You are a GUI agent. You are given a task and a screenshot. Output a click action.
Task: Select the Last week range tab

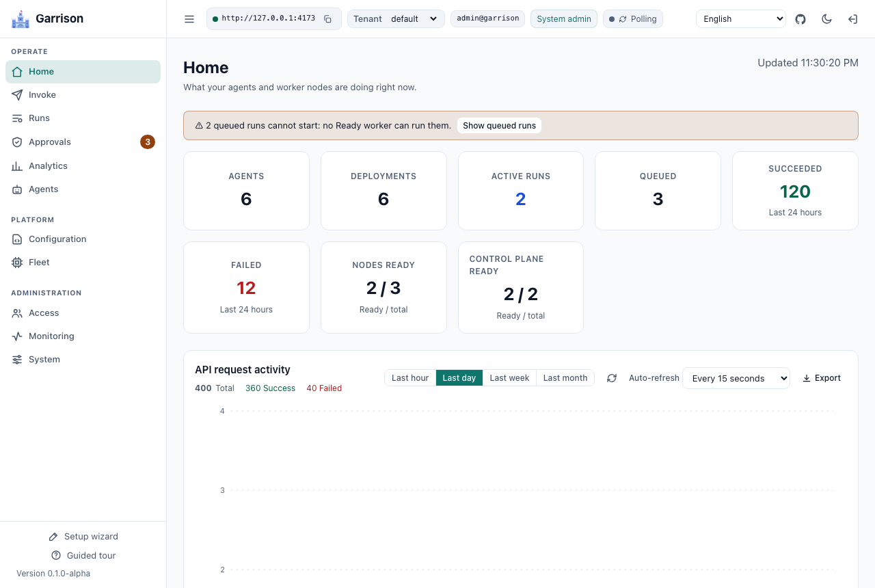(x=509, y=378)
